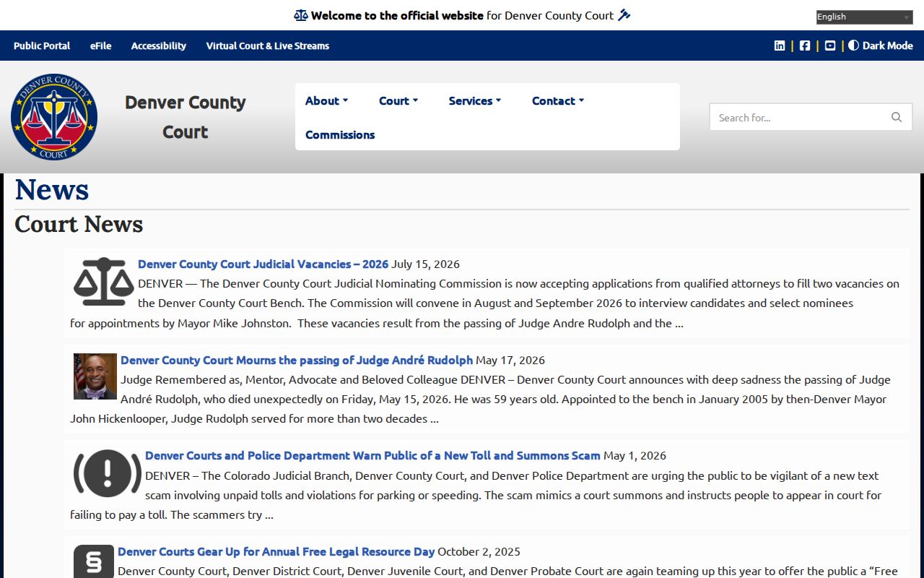
Task: Click the Denver County Court site title
Action: pos(186,116)
